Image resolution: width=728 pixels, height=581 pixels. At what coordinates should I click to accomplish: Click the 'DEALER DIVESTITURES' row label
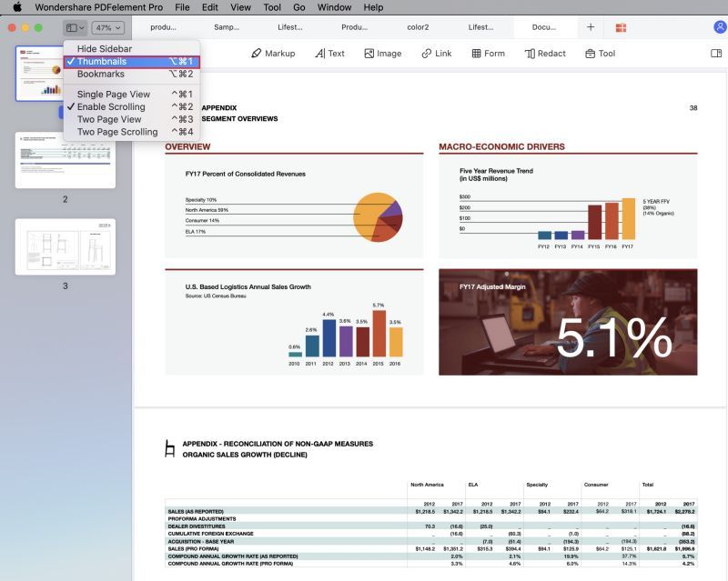coord(197,526)
